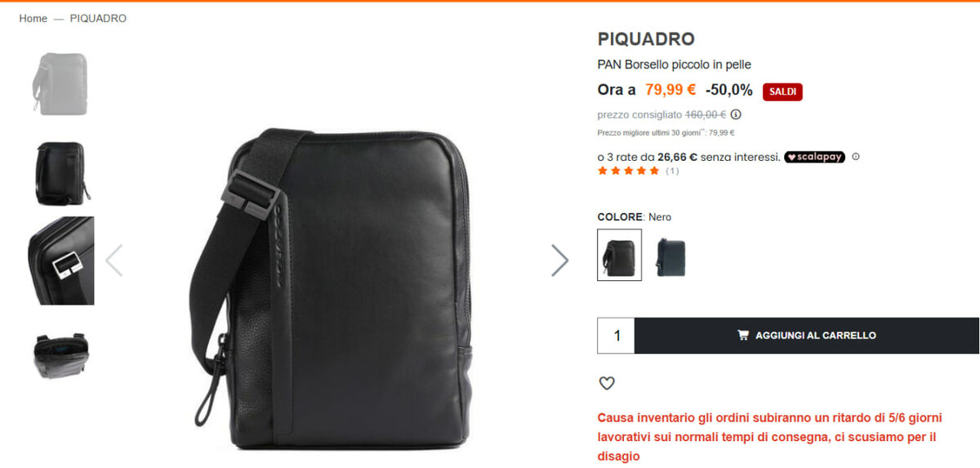Viewport: 980px width, 468px height.
Task: Click the heart wishlist icon
Action: (607, 383)
